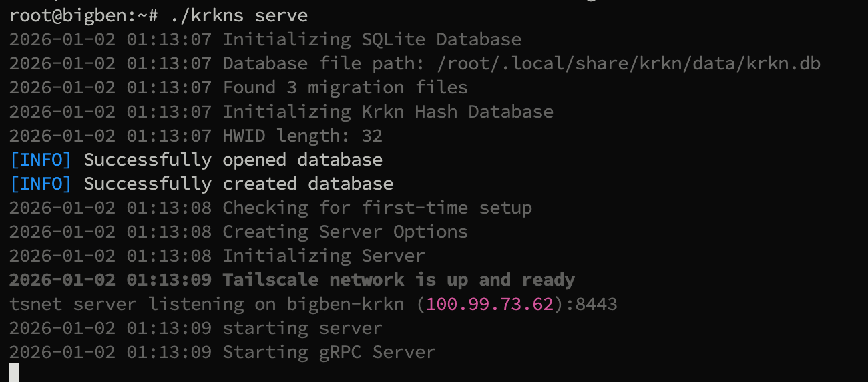This screenshot has width=868, height=382.
Task: Click the [INFO] tag before 'Successfully opened database'
Action: tap(41, 160)
